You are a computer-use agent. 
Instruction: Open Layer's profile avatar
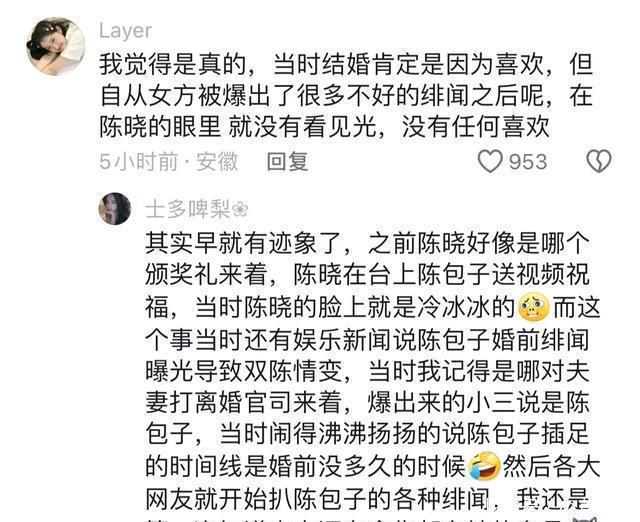click(x=56, y=46)
